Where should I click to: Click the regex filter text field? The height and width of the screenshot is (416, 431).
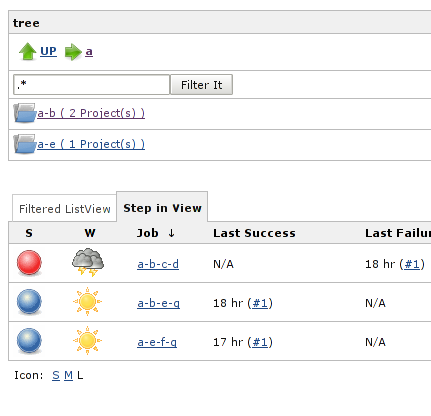click(92, 85)
